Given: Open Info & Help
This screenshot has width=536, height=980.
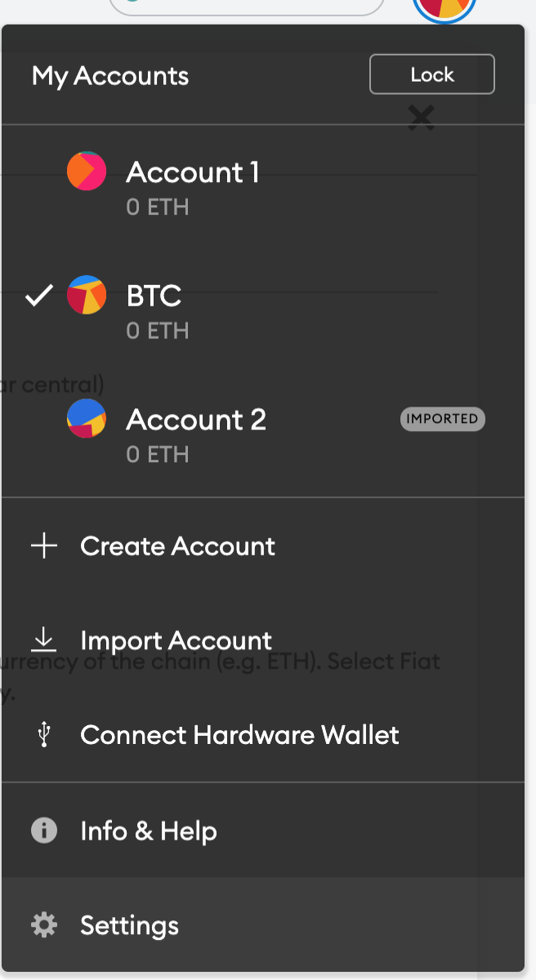Looking at the screenshot, I should click(263, 831).
